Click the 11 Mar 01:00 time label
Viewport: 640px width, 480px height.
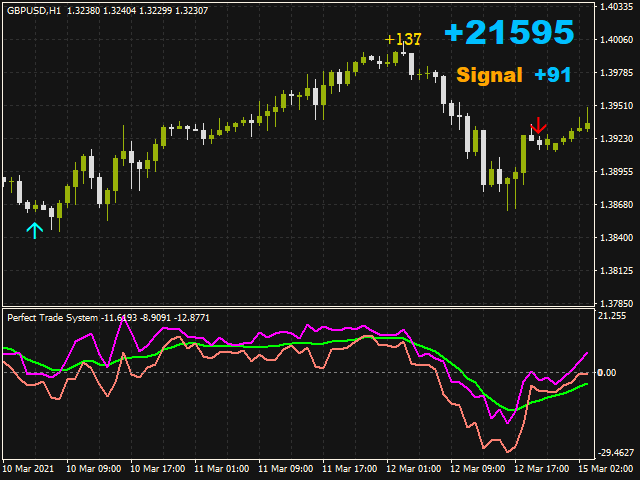click(222, 469)
